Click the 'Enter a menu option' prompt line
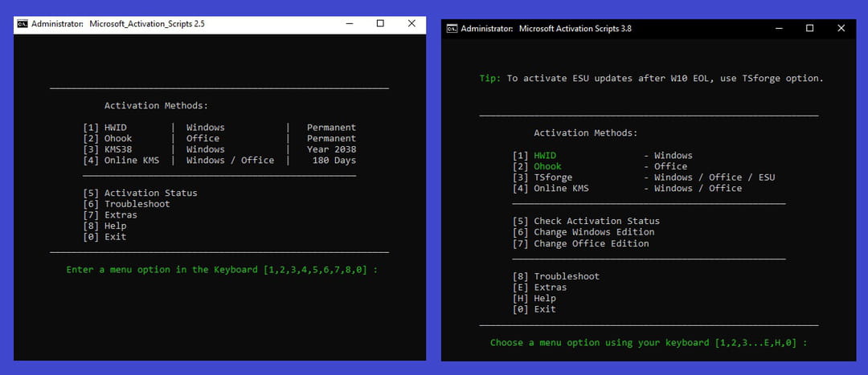 click(222, 270)
